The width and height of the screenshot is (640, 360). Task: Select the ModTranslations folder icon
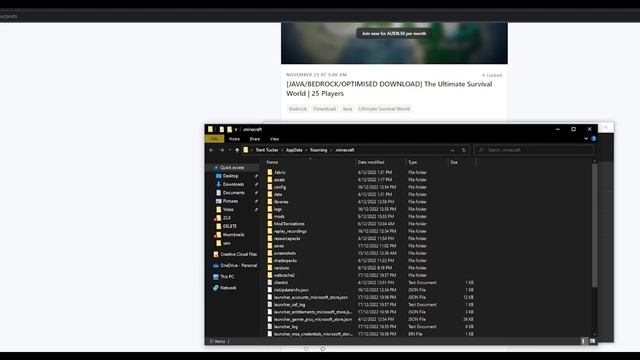click(x=270, y=224)
